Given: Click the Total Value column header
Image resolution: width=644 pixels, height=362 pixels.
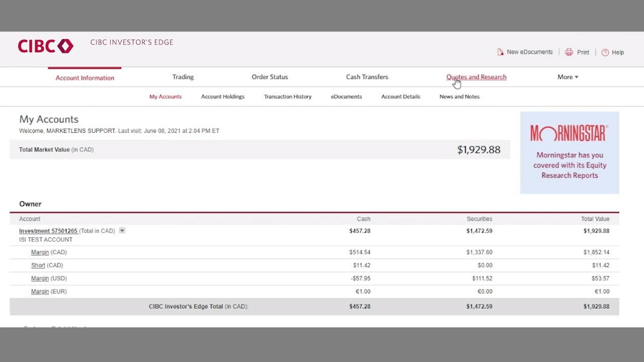Looking at the screenshot, I should (x=595, y=219).
